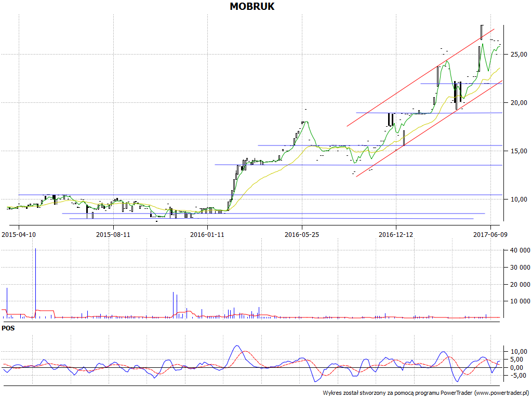532x399 pixels.
Task: Select the 40 000 volume axis label
Action: click(520, 250)
